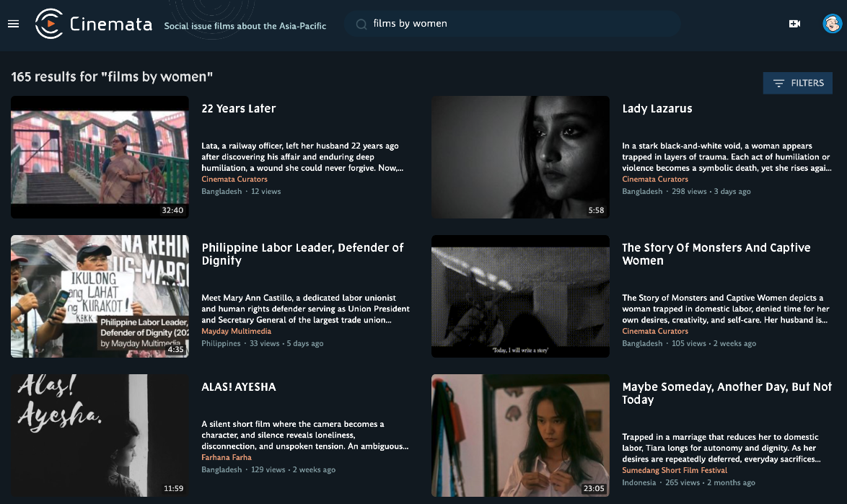Visit the Sumedang Short Film Festival channel
847x504 pixels.
click(675, 470)
